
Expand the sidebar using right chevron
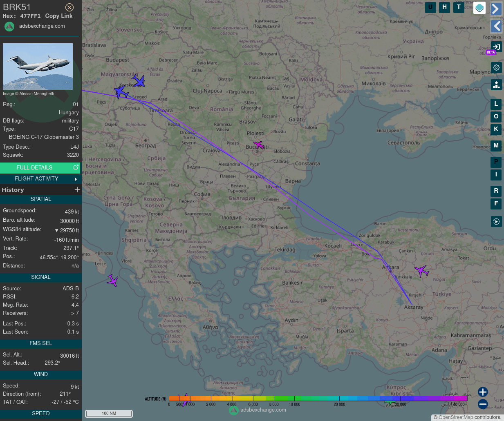[x=496, y=9]
